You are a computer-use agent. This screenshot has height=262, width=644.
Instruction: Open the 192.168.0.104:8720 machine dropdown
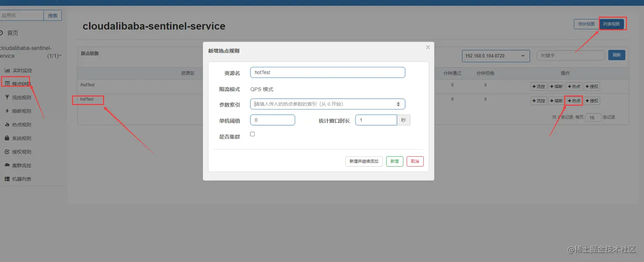click(496, 56)
